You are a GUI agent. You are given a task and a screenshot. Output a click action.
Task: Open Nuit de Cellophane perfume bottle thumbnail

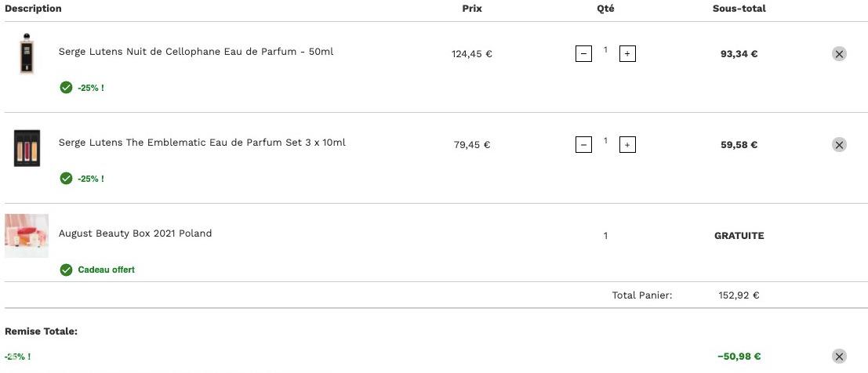pos(27,54)
